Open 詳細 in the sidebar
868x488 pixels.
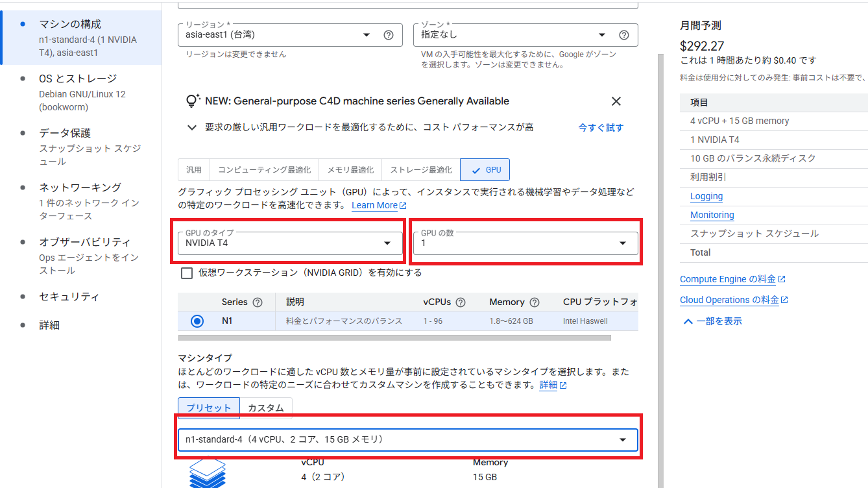[81, 325]
